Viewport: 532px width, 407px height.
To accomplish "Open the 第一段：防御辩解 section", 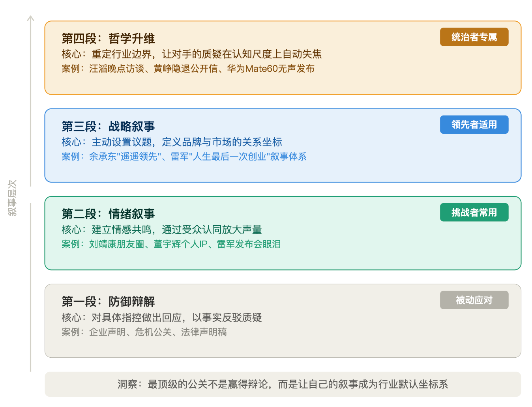I will tap(108, 302).
